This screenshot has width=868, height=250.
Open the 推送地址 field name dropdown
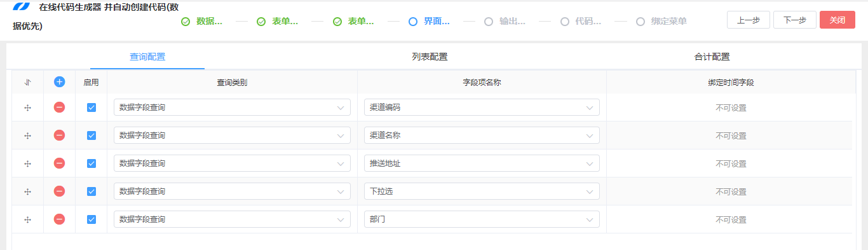click(482, 163)
